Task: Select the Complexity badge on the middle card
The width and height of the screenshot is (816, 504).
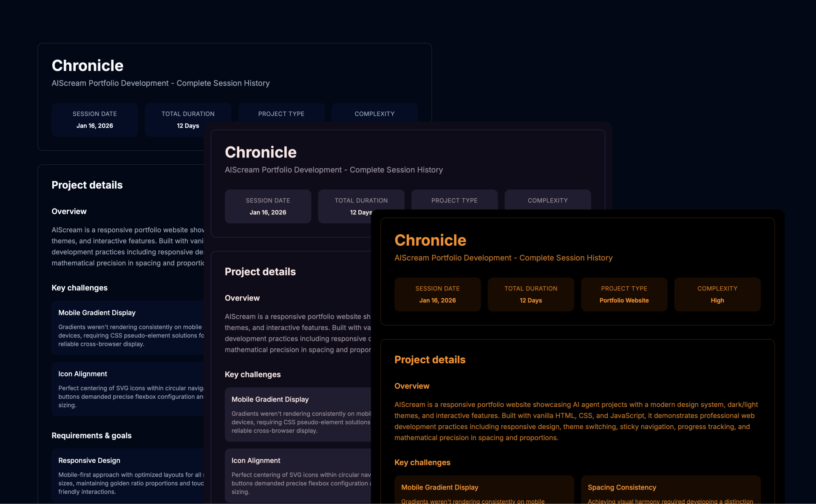Action: coord(547,200)
